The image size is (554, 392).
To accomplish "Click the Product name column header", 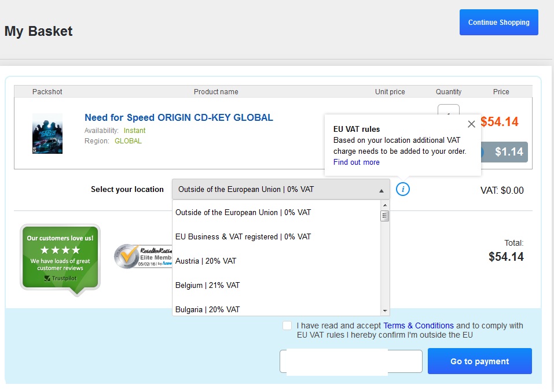I will pos(216,92).
